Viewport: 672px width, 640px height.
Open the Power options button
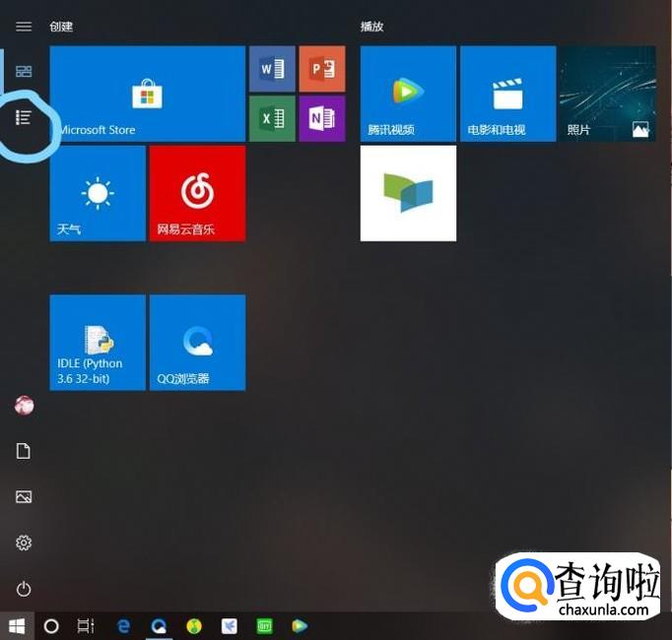24,589
